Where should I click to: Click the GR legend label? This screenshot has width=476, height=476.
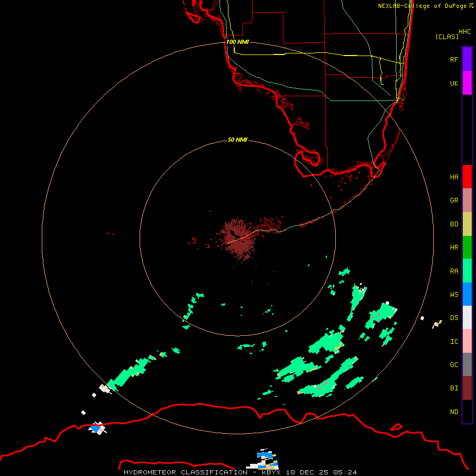pyautogui.click(x=454, y=200)
